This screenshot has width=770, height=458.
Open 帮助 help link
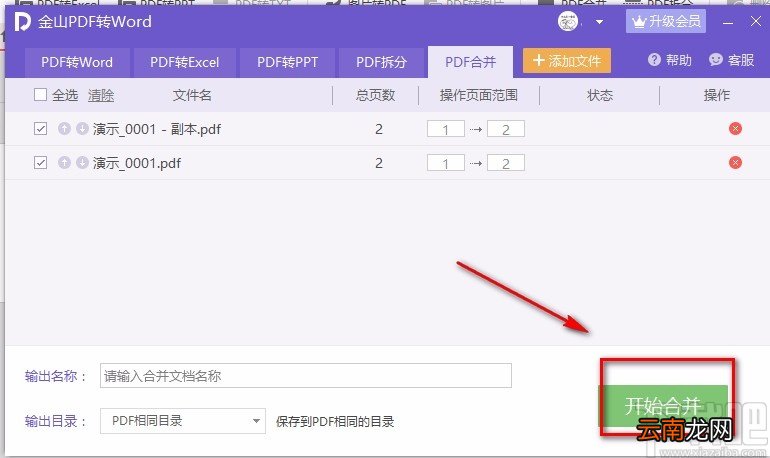(x=670, y=60)
